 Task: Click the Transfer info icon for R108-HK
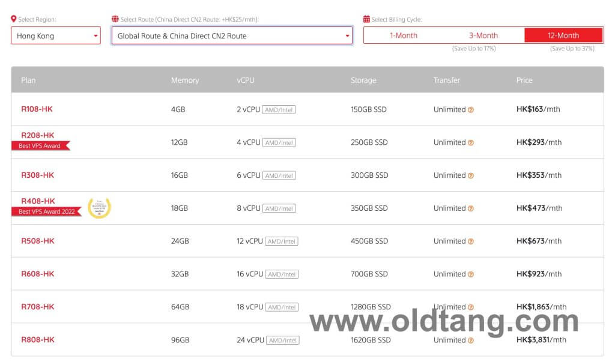click(x=471, y=110)
